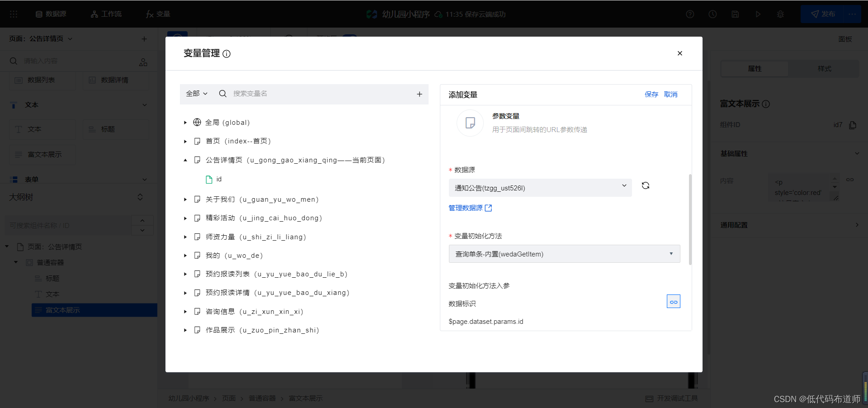Click 取消 to cancel adding variable
This screenshot has height=408, width=868.
point(671,95)
